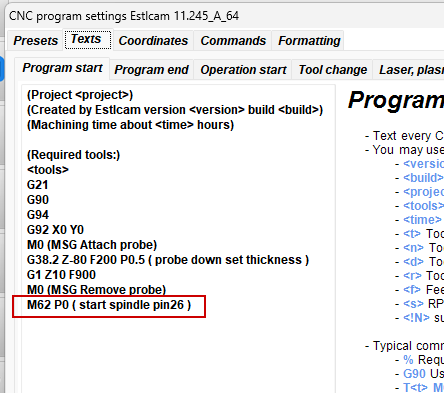Click the <d> placeholder link in help
This screenshot has width=444, height=393.
click(x=413, y=262)
